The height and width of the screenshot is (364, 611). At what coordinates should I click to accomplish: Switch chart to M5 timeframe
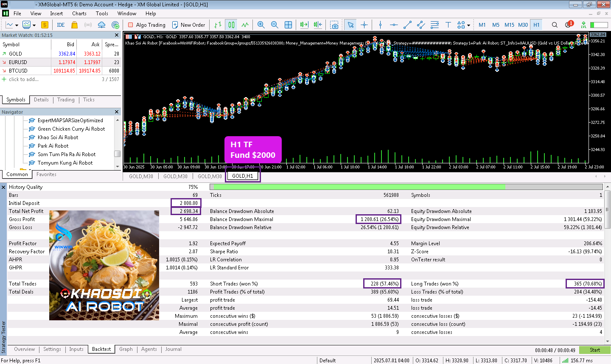[x=496, y=25]
